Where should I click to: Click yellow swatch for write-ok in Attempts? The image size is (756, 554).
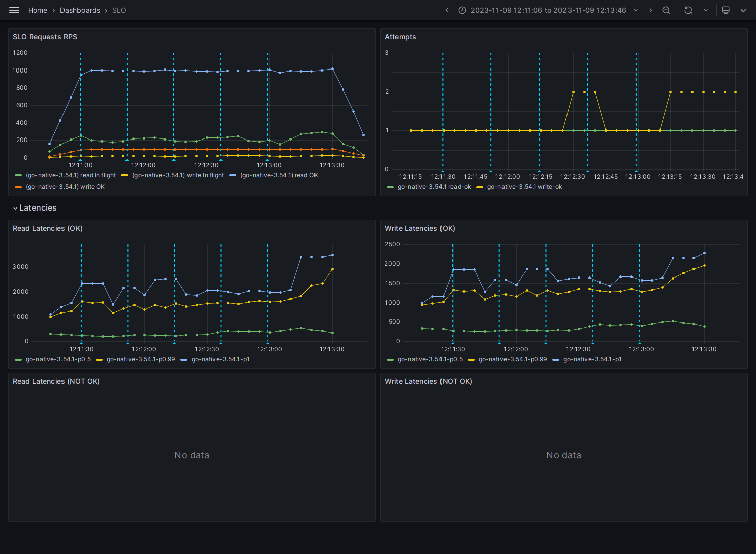click(480, 187)
